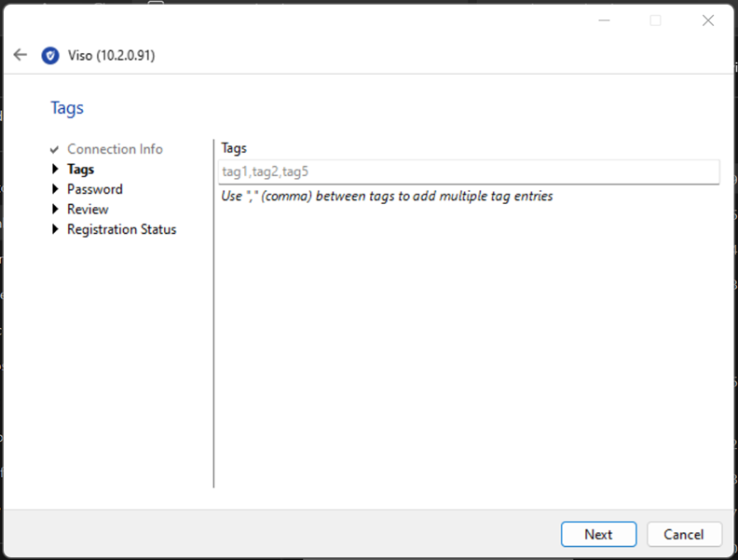Cancel the registration wizard
The image size is (738, 560).
684,534
